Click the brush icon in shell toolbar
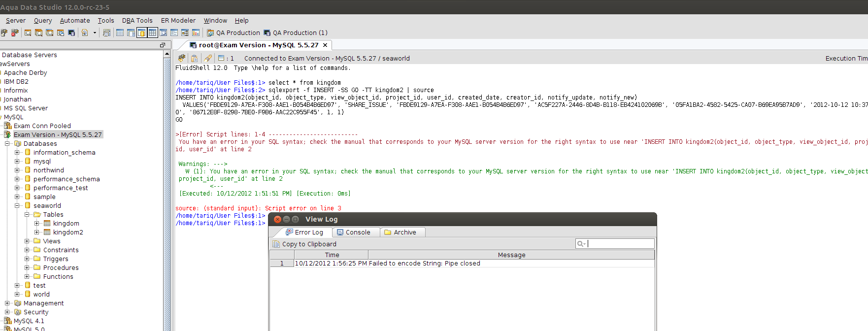 [208, 58]
